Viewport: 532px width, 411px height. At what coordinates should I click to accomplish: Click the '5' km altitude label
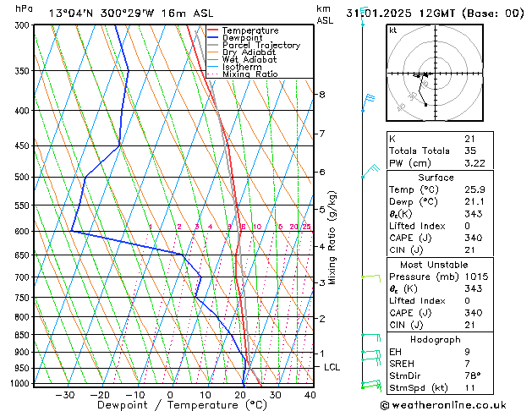(x=322, y=209)
